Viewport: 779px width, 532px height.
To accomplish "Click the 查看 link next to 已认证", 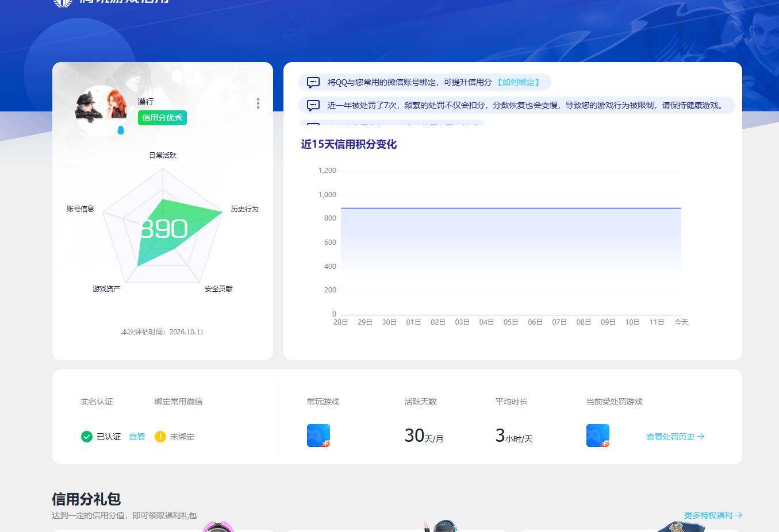I will click(x=137, y=437).
